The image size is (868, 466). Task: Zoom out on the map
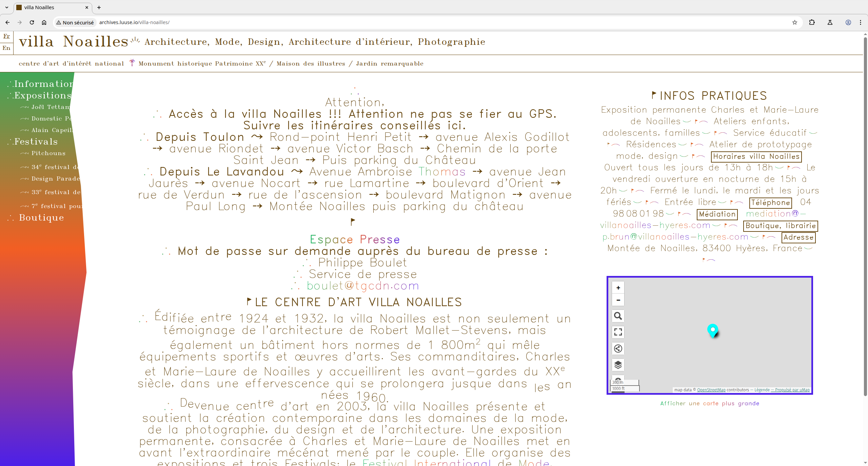(618, 300)
